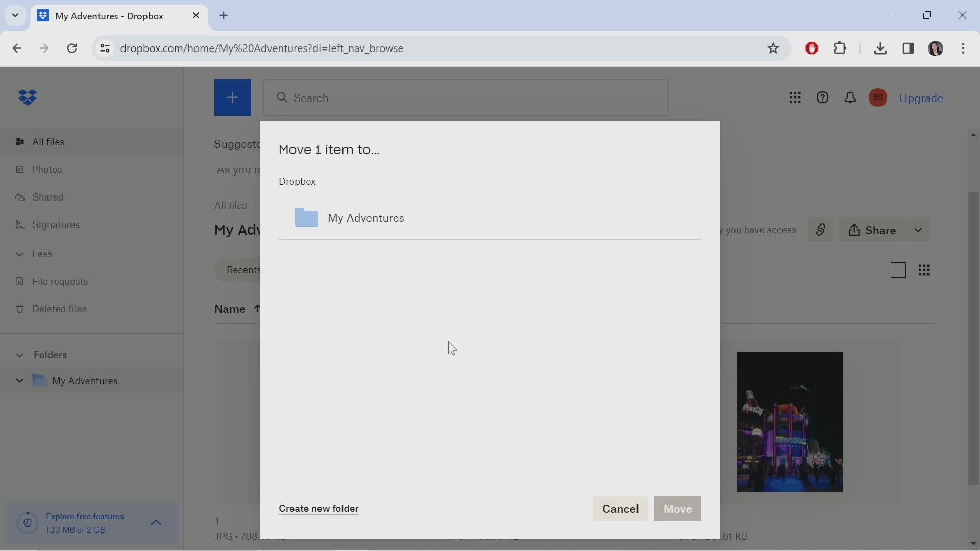Click the browser downloads icon

point(880,48)
